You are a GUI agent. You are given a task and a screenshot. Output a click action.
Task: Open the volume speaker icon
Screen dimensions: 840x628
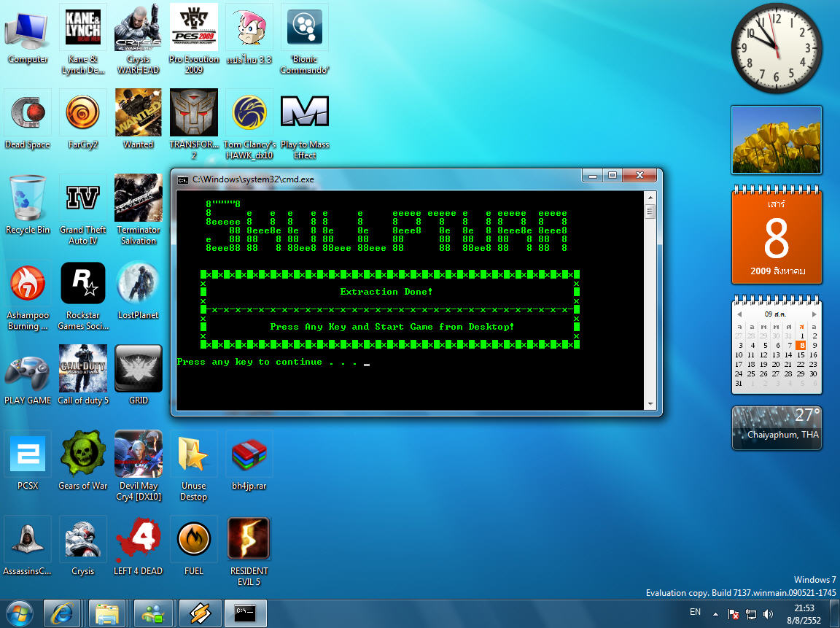point(768,614)
